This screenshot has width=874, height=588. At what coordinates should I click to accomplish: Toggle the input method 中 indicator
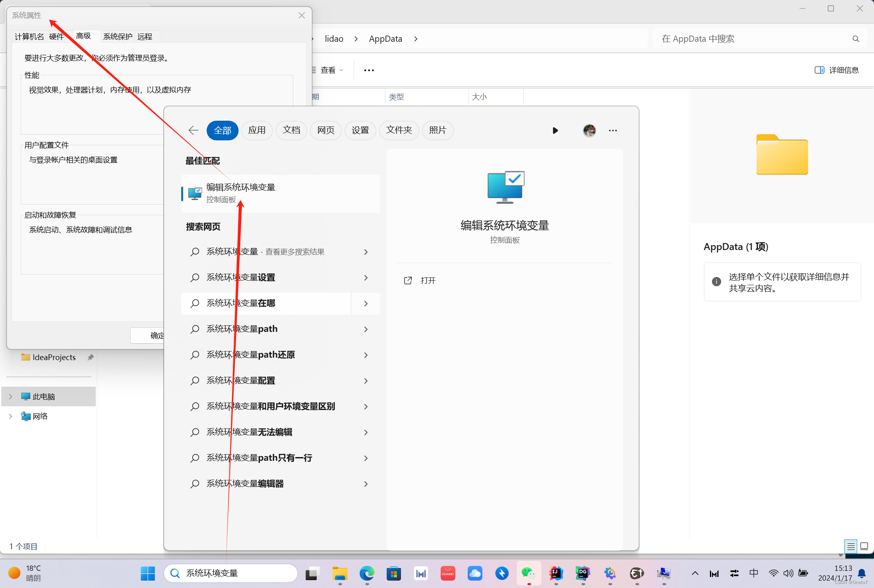(x=754, y=573)
